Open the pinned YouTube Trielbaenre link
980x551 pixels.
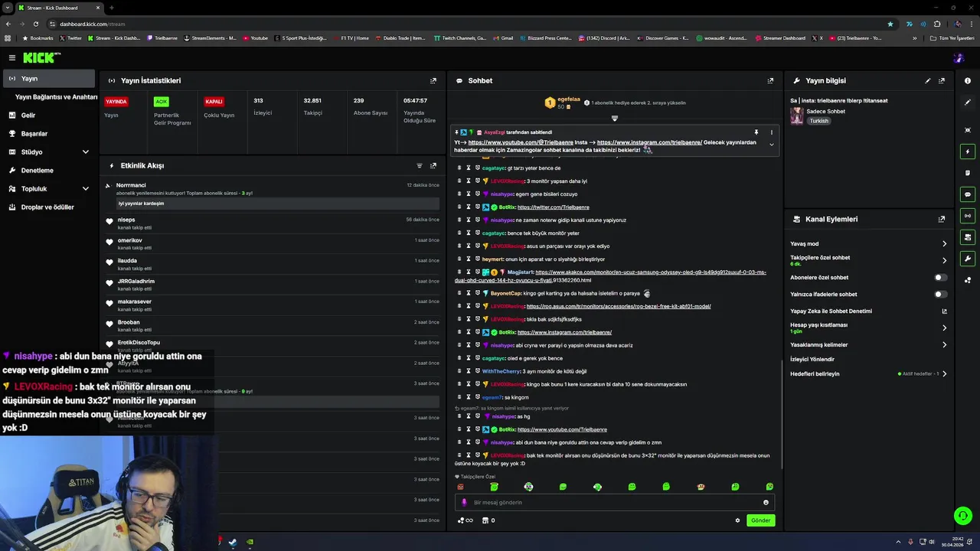click(x=521, y=142)
